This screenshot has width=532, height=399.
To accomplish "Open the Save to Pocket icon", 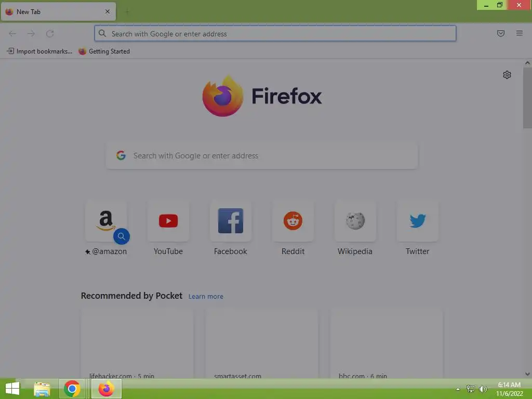I will [x=500, y=33].
